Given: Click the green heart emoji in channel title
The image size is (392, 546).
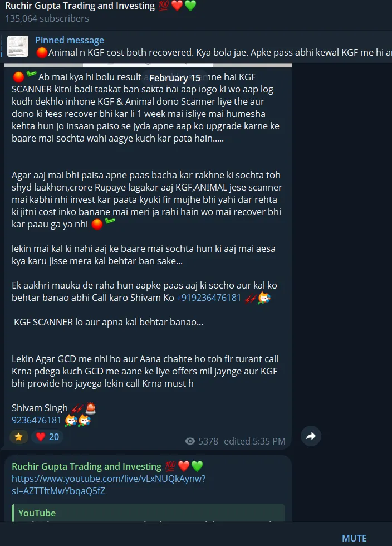Looking at the screenshot, I should click(190, 6).
